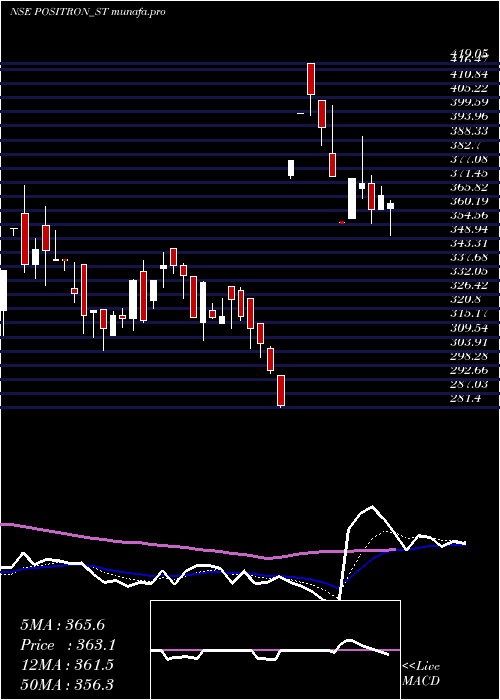Pick the 320.8 price level label
The image size is (500, 700).
pyautogui.click(x=466, y=300)
